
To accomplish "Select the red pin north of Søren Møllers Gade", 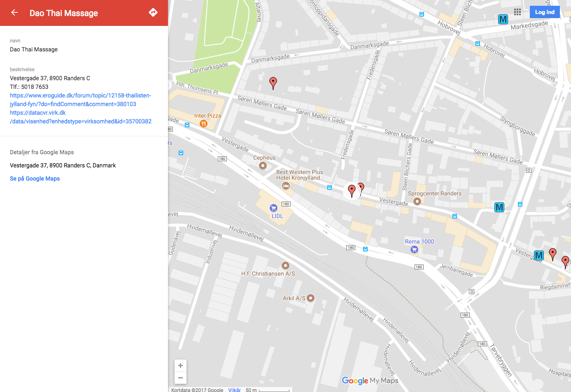I will click(x=273, y=83).
